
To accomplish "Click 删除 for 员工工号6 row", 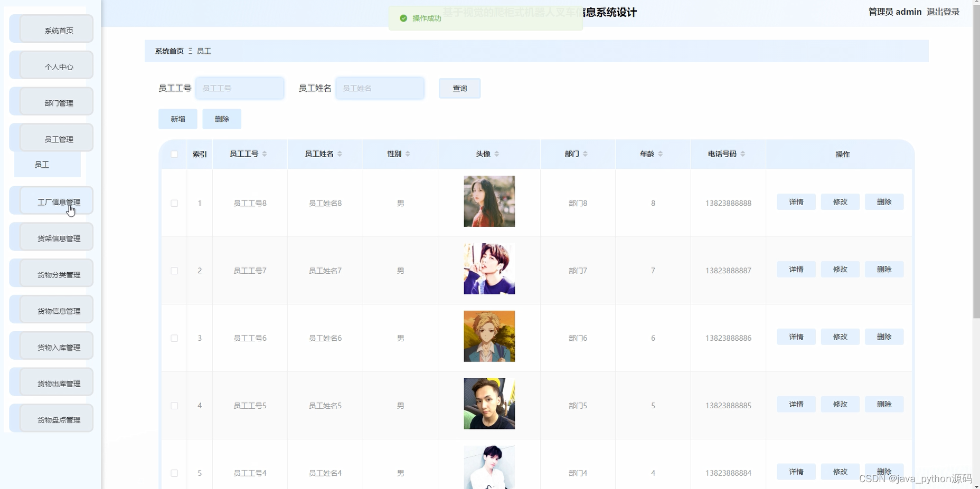I will pyautogui.click(x=884, y=337).
